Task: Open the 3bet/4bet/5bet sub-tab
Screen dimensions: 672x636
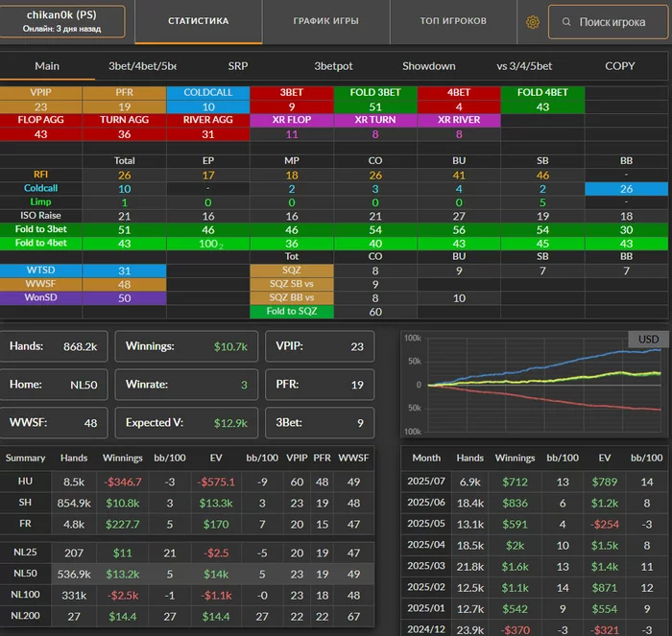Action: coord(142,66)
